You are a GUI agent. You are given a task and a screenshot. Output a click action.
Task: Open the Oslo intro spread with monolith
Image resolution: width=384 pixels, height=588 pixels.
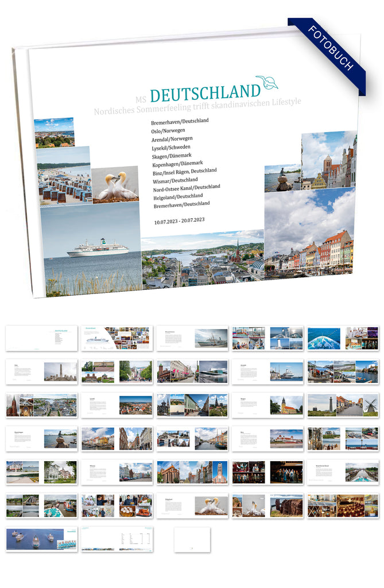point(42,372)
